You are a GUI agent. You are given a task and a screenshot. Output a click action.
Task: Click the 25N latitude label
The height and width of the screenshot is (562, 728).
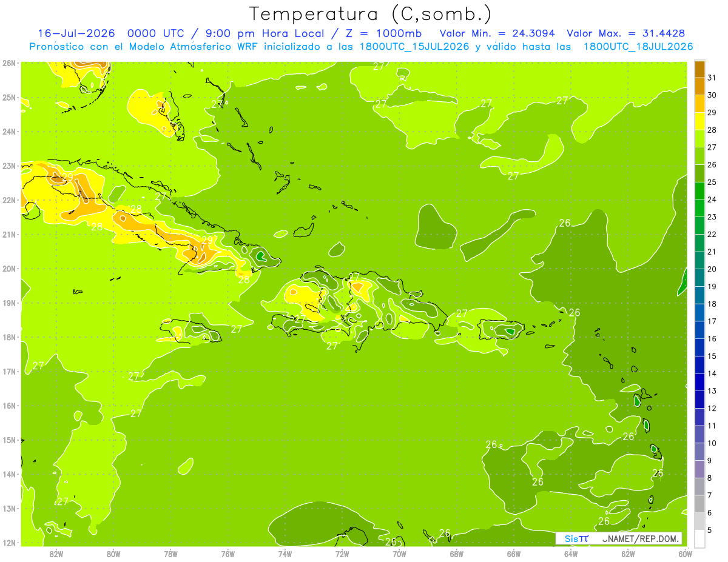[8, 97]
